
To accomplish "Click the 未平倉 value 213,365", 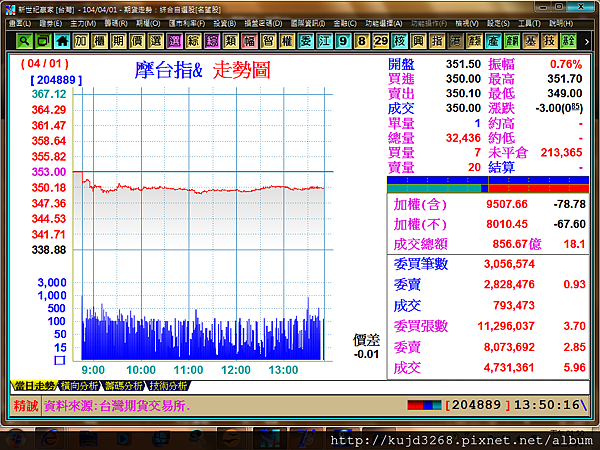I will pos(561,153).
